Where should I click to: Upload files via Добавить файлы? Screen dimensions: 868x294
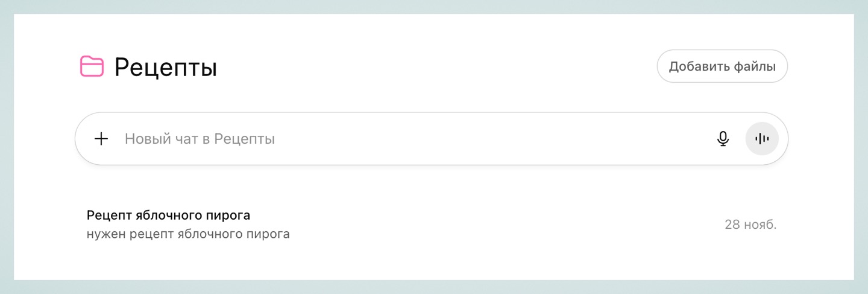tap(722, 66)
